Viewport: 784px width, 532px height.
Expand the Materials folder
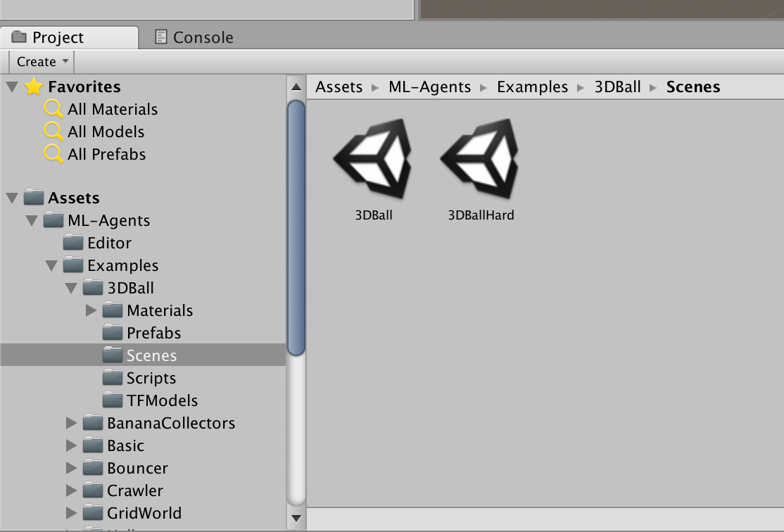point(91,310)
